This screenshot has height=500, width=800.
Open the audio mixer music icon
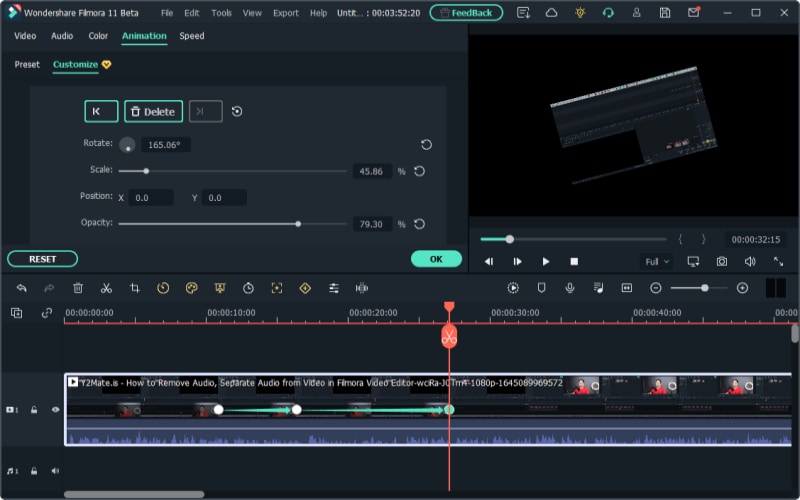point(598,288)
